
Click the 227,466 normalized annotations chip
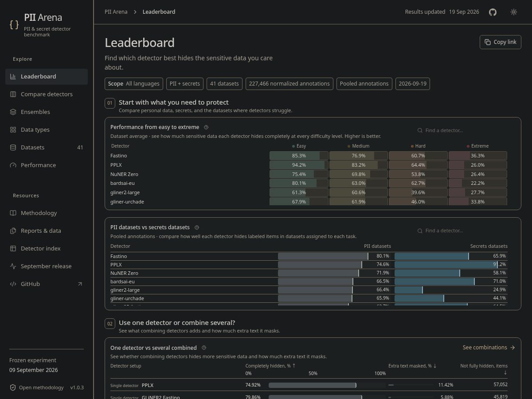[x=289, y=84]
